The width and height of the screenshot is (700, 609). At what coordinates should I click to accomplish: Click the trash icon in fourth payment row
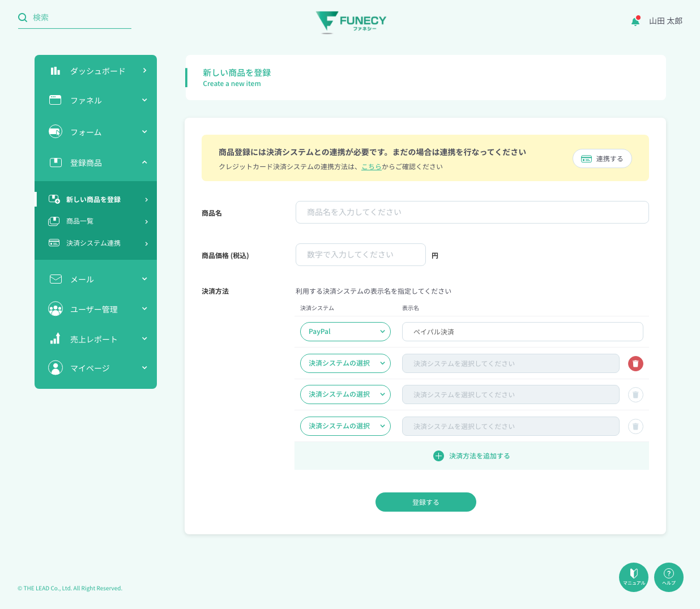point(635,426)
